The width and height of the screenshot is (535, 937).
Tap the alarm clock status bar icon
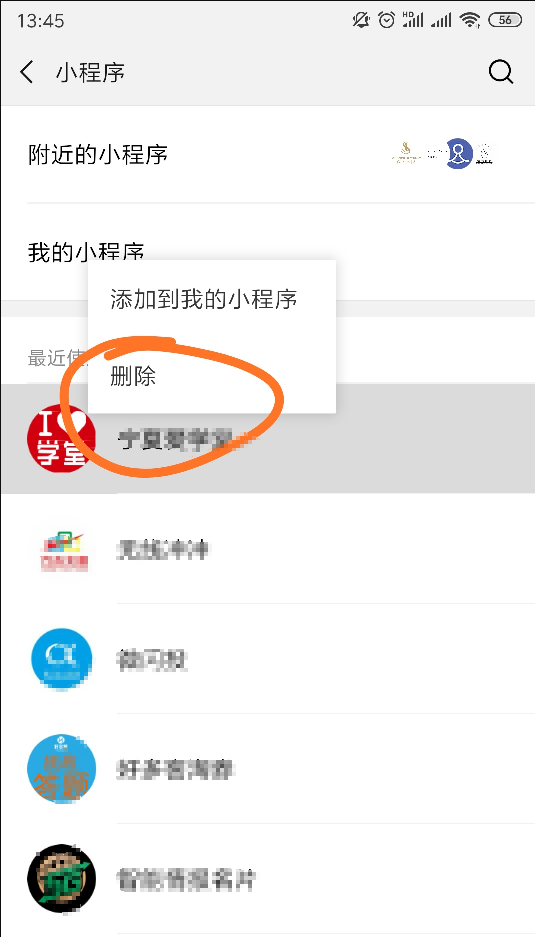click(387, 20)
